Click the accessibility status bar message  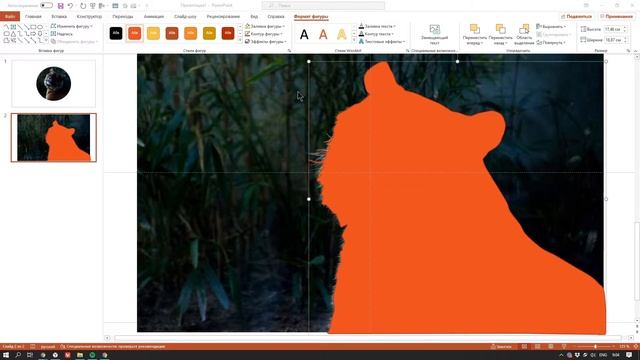pyautogui.click(x=113, y=347)
